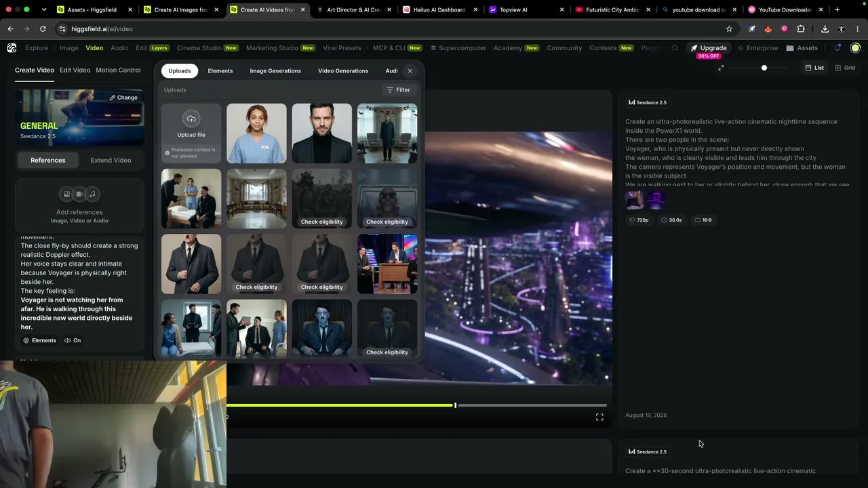Click the Upload file cloud icon
The width and height of the screenshot is (868, 488).
coord(191,119)
